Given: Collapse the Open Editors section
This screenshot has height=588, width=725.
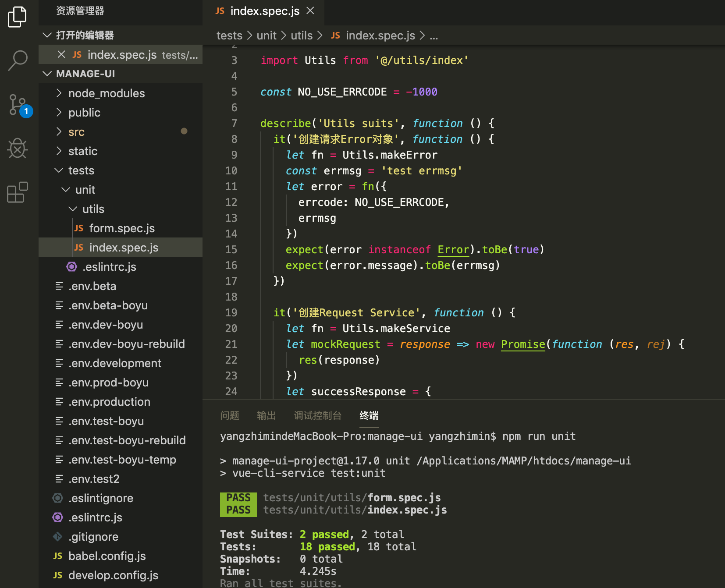Looking at the screenshot, I should [x=47, y=35].
